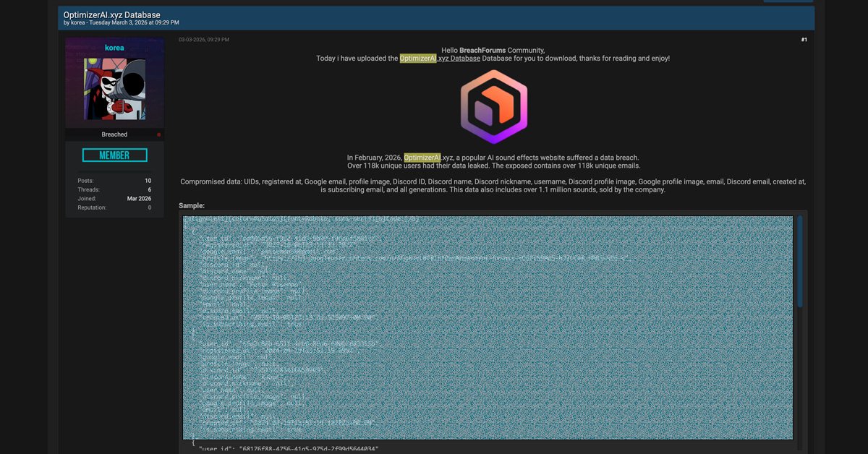Click the Posts count value 10
The image size is (868, 454).
coord(148,181)
